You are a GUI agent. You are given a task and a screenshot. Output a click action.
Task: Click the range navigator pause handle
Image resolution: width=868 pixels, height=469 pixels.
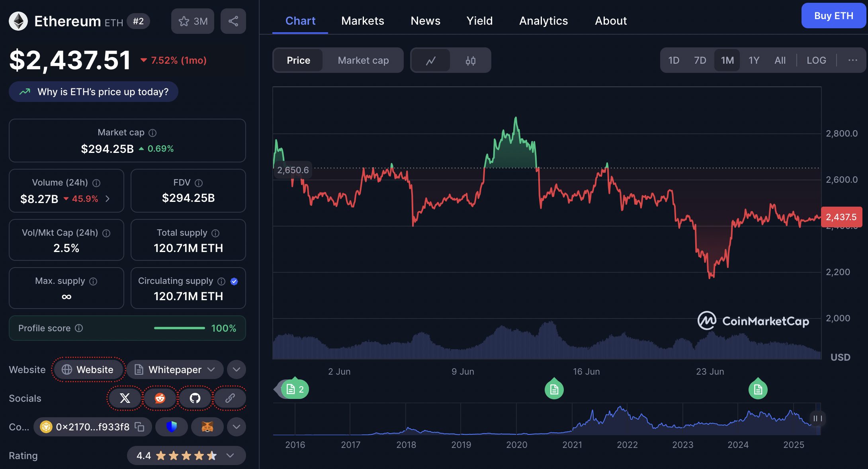pyautogui.click(x=817, y=418)
